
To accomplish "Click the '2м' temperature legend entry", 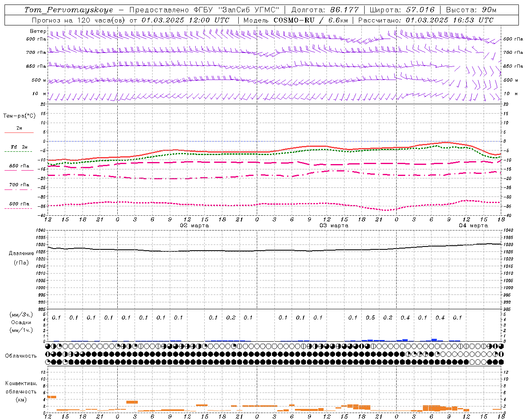I will [x=19, y=128].
